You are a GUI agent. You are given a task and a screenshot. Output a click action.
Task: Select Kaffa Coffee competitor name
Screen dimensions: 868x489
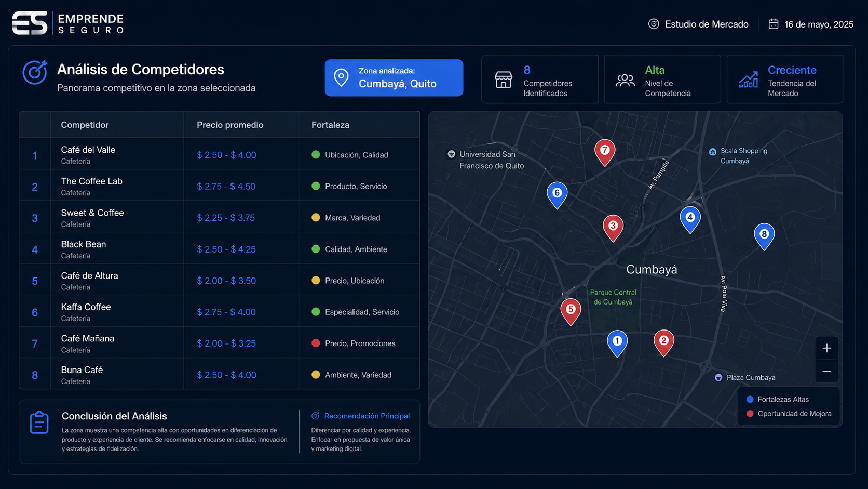coord(86,307)
